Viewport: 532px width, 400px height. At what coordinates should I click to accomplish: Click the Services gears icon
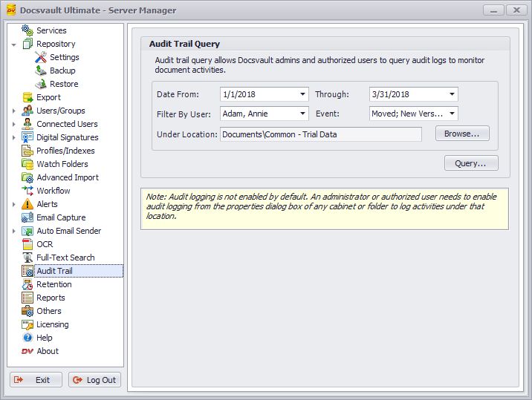coord(27,30)
